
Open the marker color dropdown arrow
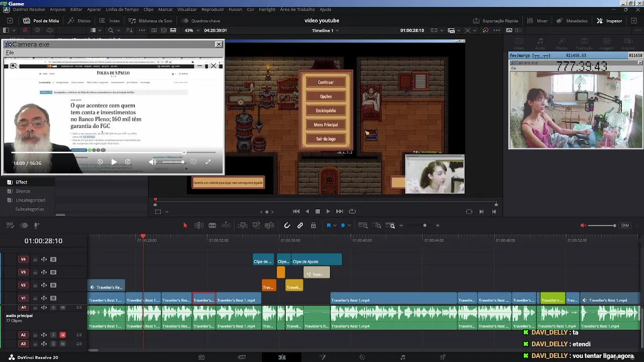349,226
